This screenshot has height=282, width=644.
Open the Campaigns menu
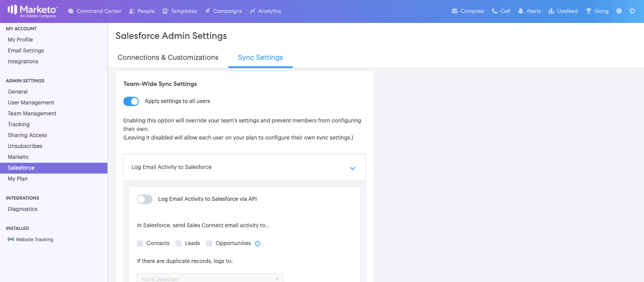pyautogui.click(x=223, y=11)
